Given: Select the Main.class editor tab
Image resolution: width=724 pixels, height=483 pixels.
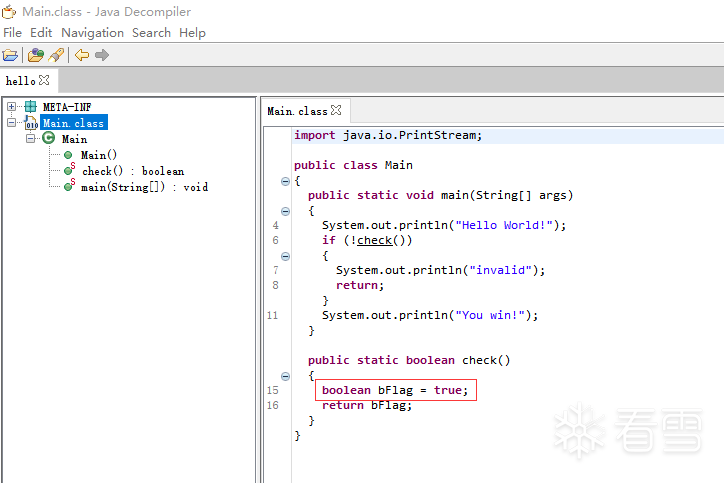Looking at the screenshot, I should [x=305, y=111].
